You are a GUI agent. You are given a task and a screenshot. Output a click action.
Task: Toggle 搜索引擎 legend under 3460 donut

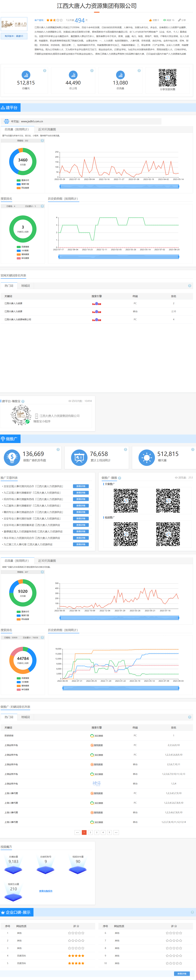23,184
